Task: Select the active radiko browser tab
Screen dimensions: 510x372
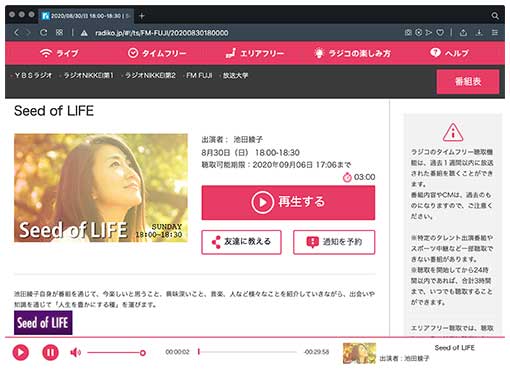Action: click(86, 16)
